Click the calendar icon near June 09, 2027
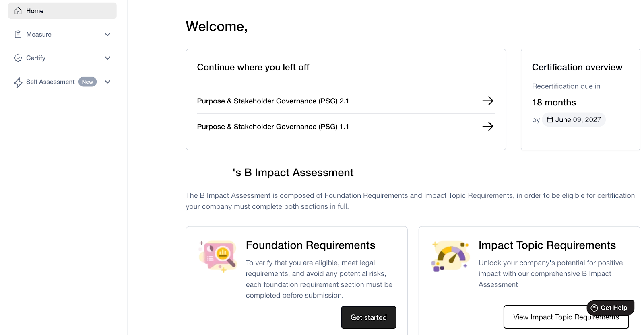644x335 pixels. (550, 119)
